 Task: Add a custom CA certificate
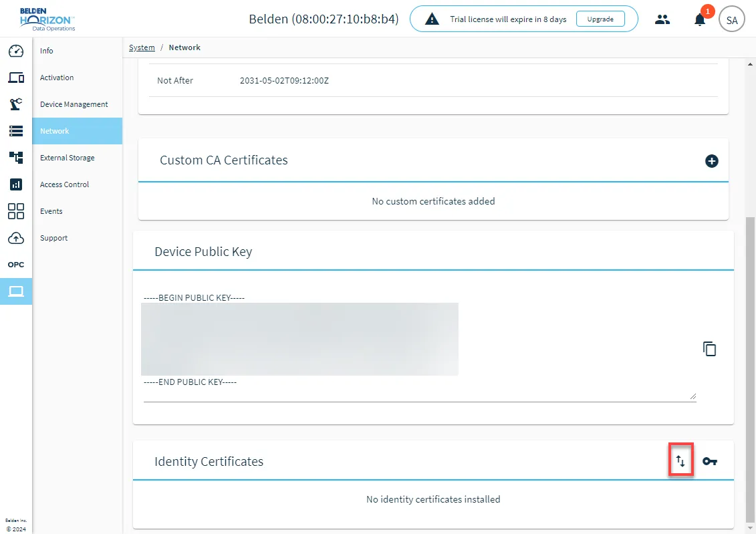pyautogui.click(x=712, y=161)
